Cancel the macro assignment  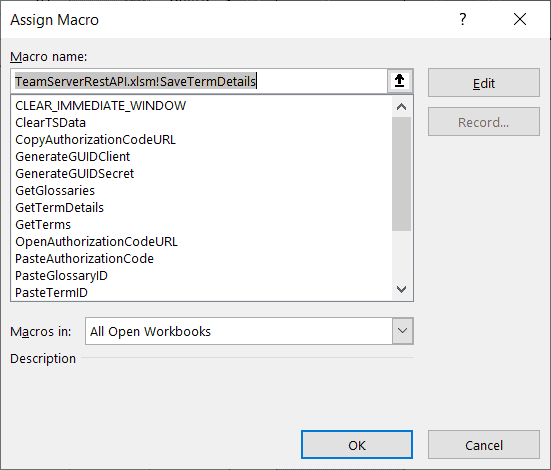[484, 445]
